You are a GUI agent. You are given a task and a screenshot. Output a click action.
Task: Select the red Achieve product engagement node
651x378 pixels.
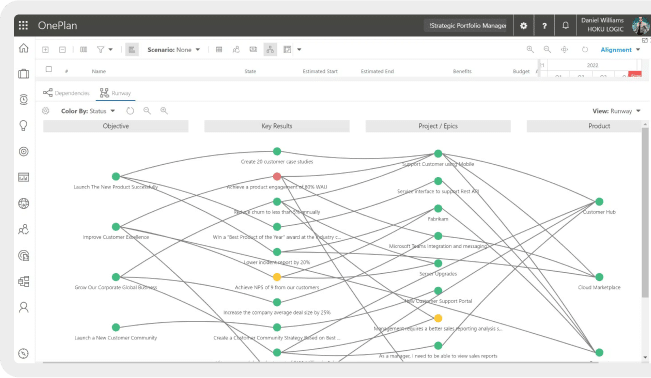277,177
